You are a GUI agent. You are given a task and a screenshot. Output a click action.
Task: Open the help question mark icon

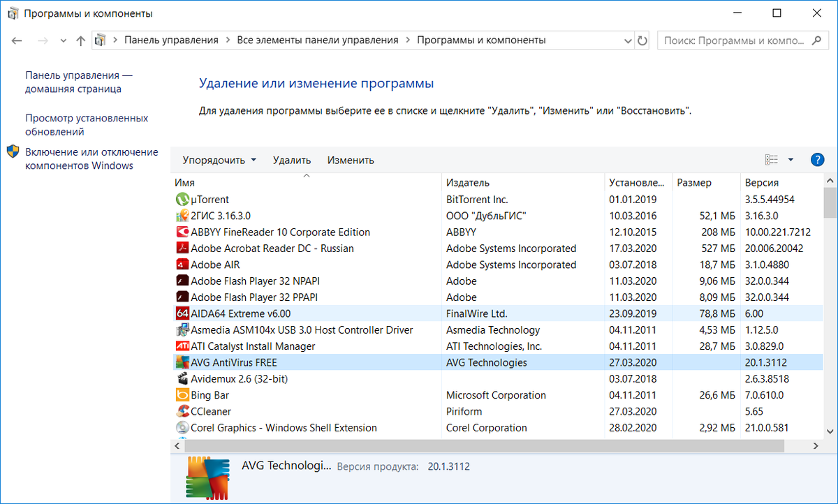(x=818, y=160)
